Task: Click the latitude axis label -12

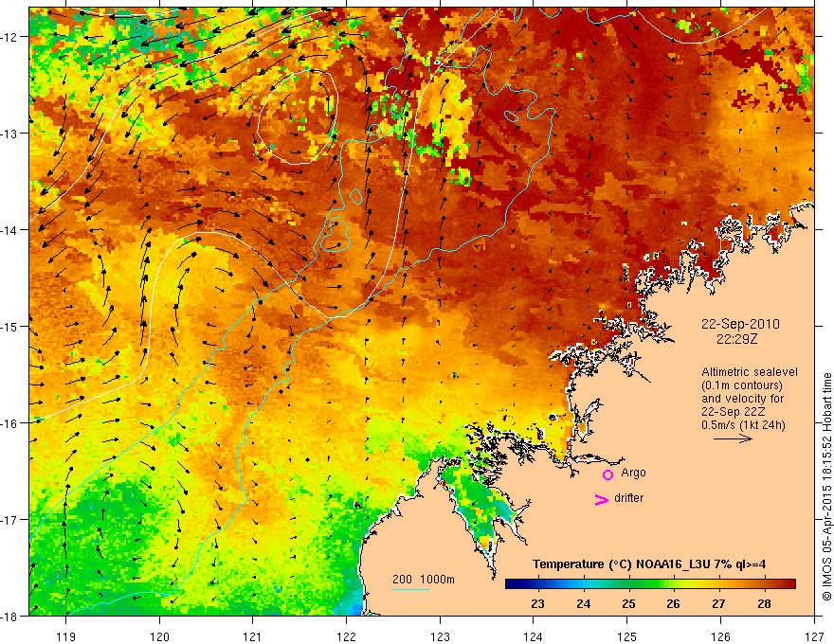Action: (x=8, y=37)
